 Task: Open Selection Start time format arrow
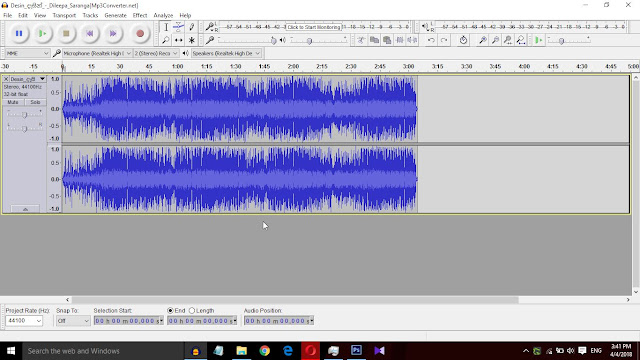(161, 321)
